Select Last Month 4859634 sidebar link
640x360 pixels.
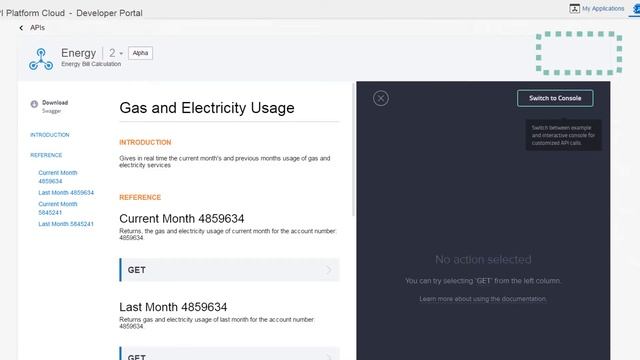[66, 193]
